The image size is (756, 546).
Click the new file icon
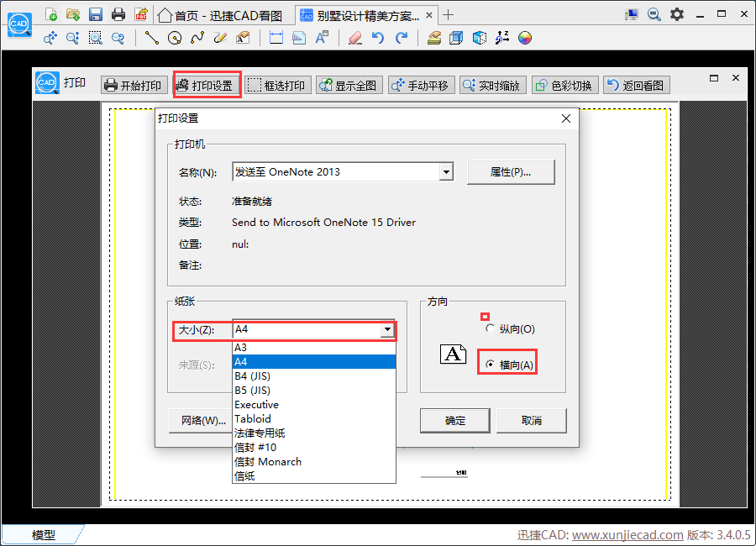pyautogui.click(x=50, y=14)
